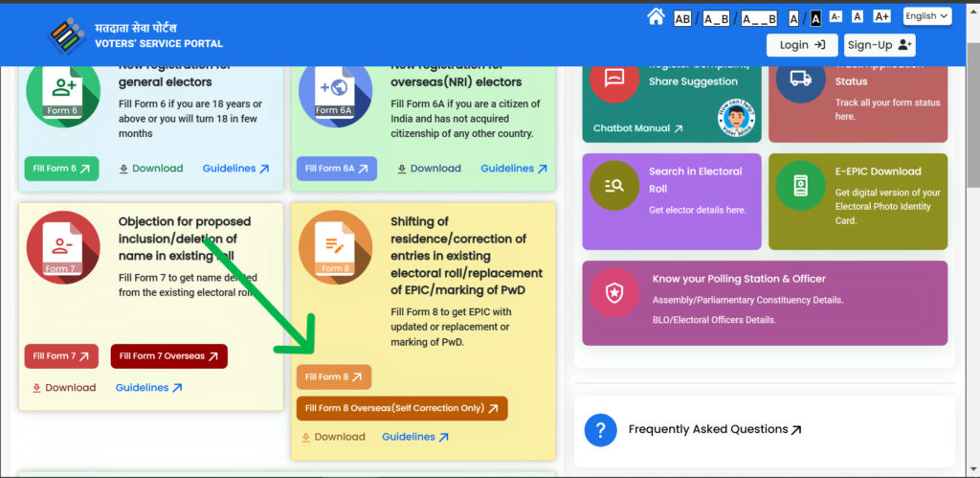Click the E-EPIC Download card icon

(x=800, y=187)
